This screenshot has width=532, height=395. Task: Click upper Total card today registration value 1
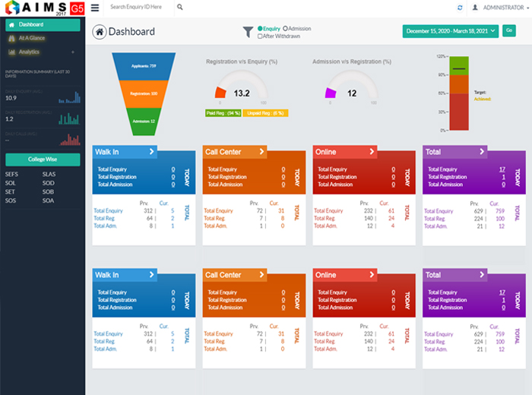(x=503, y=177)
